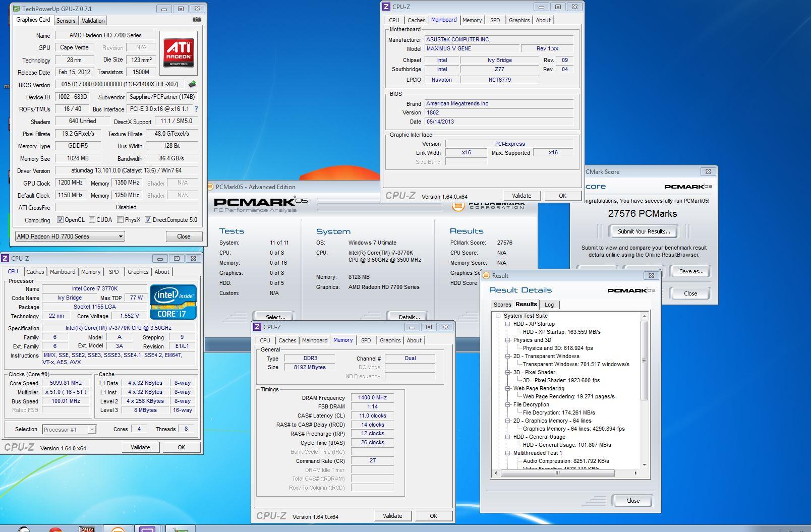
Task: Collapse the 2D - Transparent Windows node
Action: coord(508,356)
